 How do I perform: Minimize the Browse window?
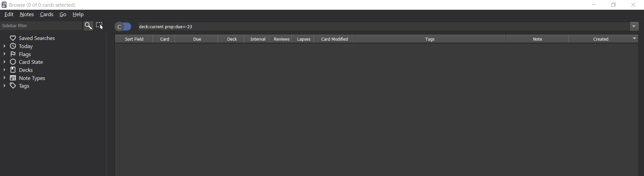pos(594,5)
